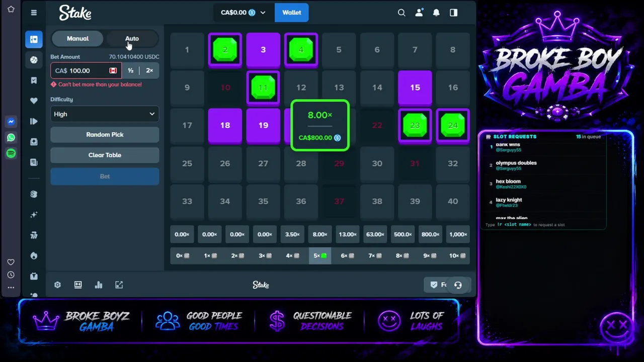This screenshot has width=644, height=362.
Task: Open the Wallet
Action: pyautogui.click(x=292, y=13)
